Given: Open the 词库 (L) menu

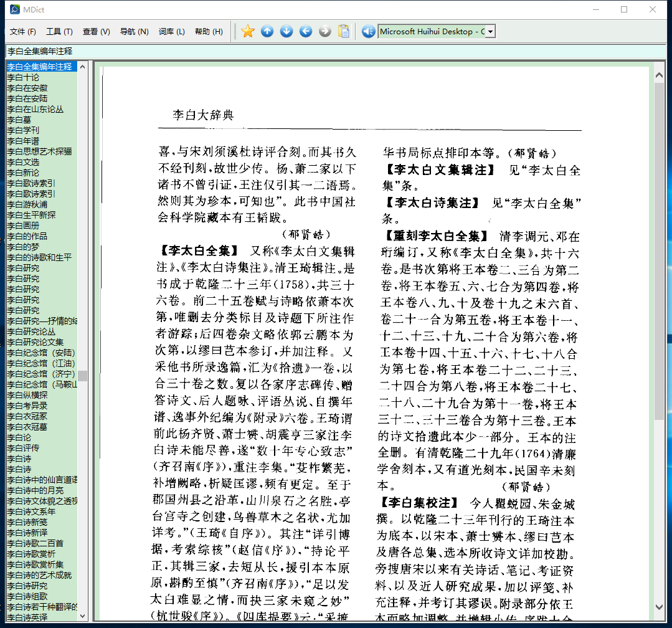Looking at the screenshot, I should tap(171, 31).
